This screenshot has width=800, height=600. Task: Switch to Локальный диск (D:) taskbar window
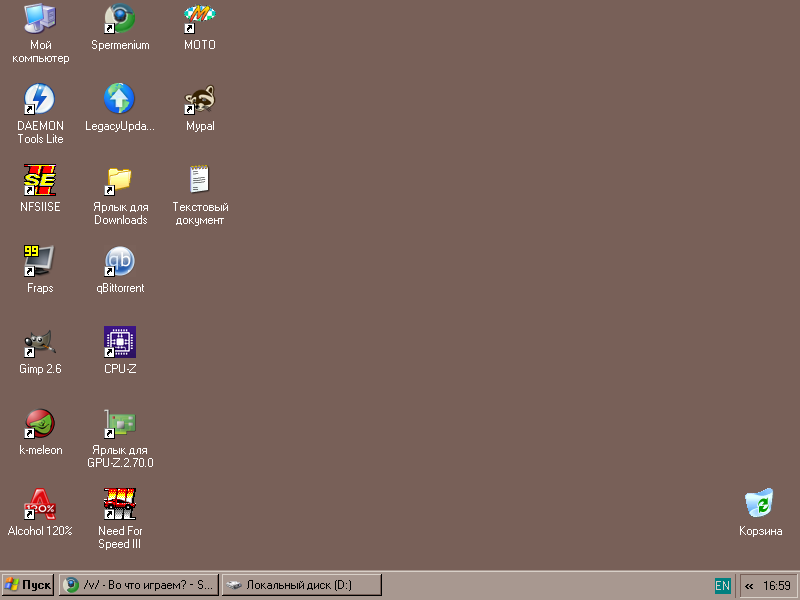302,585
